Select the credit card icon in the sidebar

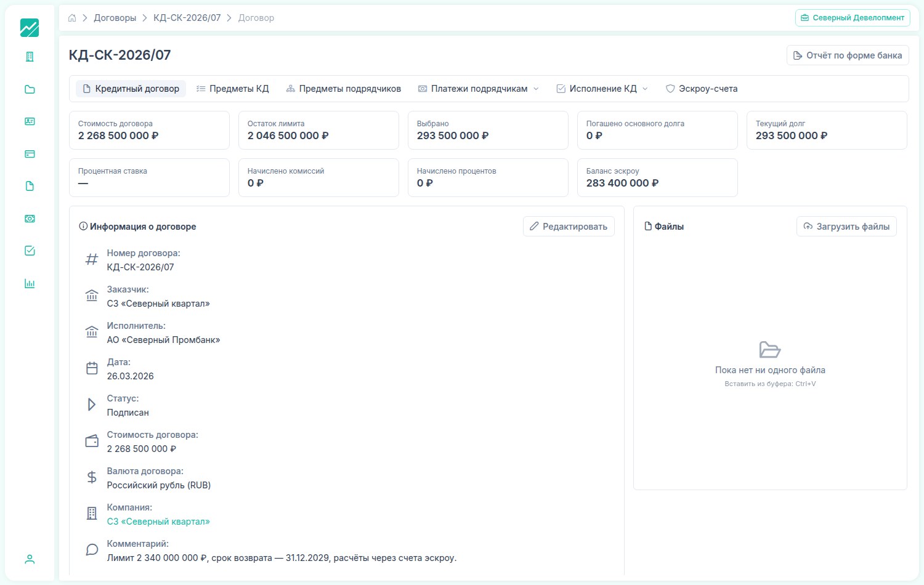(30, 154)
